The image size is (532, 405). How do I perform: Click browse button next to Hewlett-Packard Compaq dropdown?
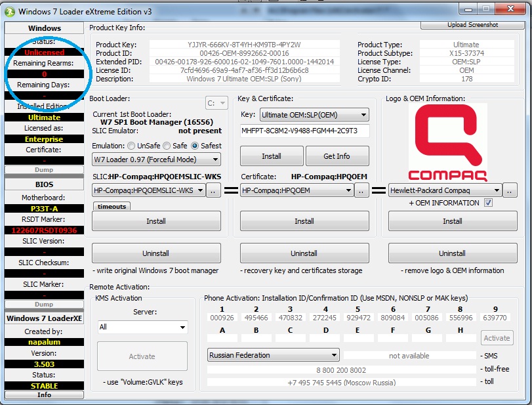pyautogui.click(x=510, y=190)
